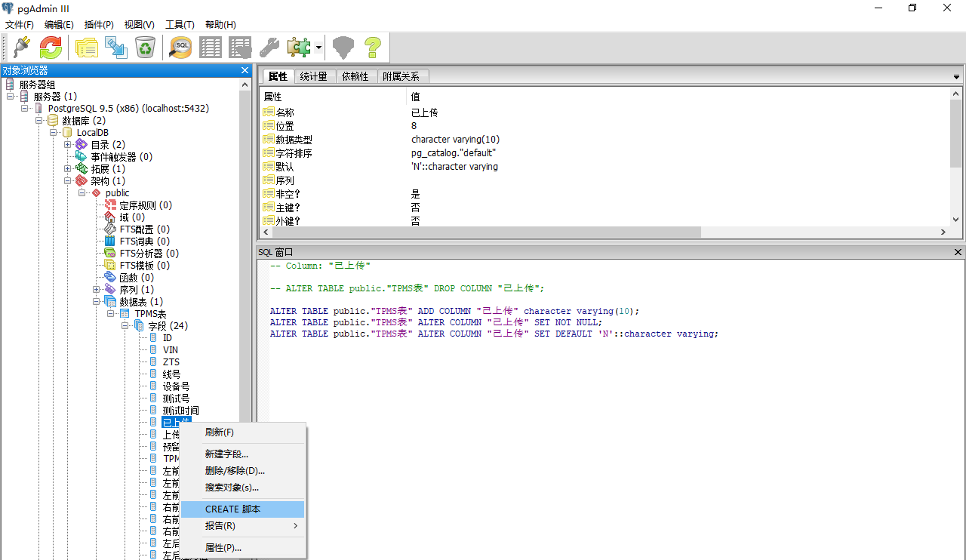Click the create new object toolbar icon
The height and width of the screenshot is (560, 966).
pyautogui.click(x=115, y=48)
